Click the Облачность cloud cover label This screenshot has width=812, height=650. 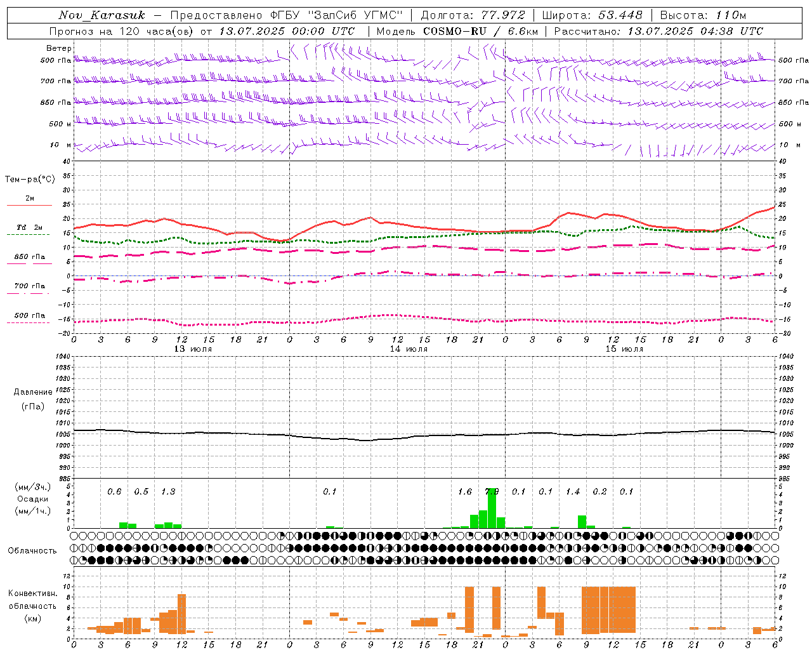click(x=32, y=551)
